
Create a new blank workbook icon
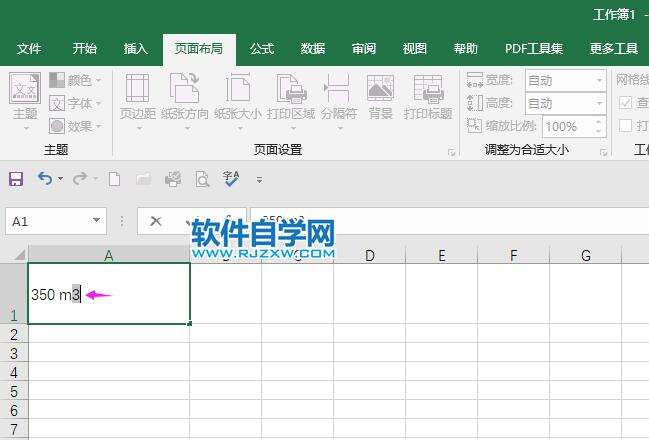(114, 179)
